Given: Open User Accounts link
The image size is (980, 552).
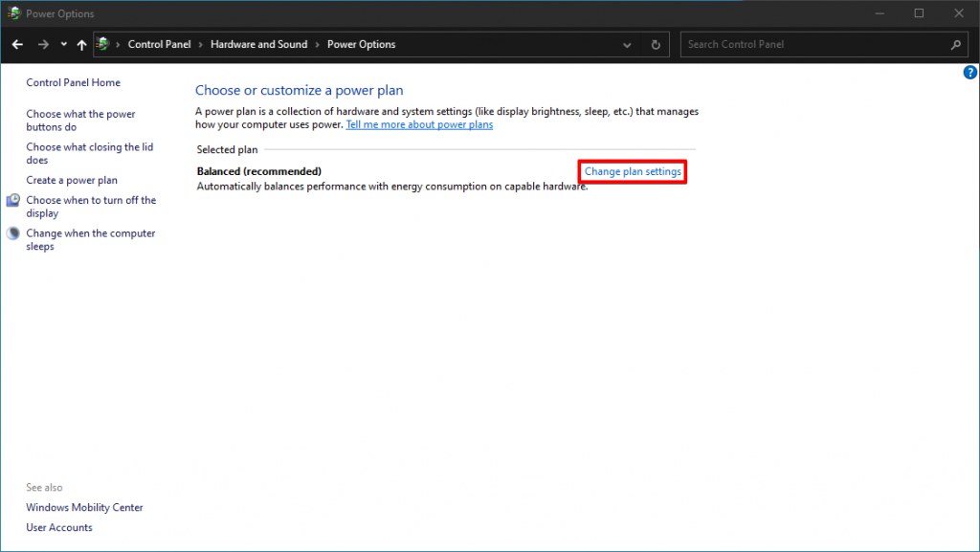Looking at the screenshot, I should coord(59,528).
